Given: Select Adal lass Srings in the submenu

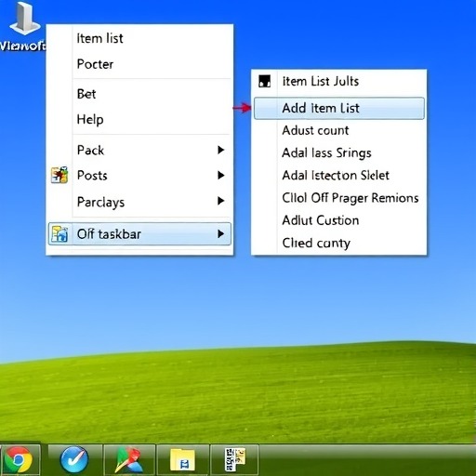Looking at the screenshot, I should (x=339, y=152).
